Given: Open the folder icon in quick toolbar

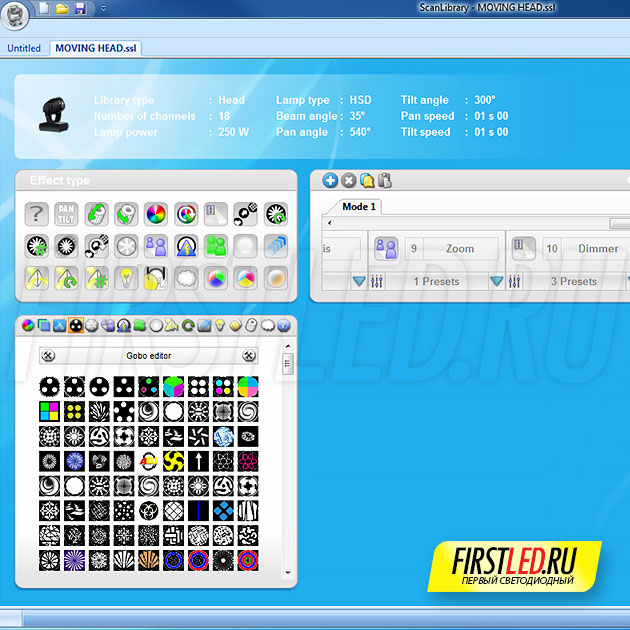Looking at the screenshot, I should (x=62, y=8).
